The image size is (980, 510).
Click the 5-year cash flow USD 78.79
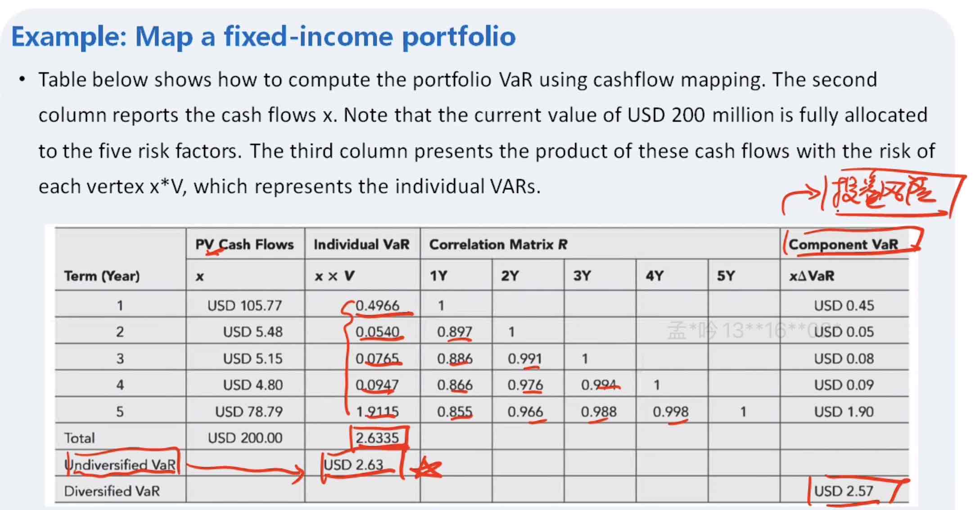tap(248, 412)
